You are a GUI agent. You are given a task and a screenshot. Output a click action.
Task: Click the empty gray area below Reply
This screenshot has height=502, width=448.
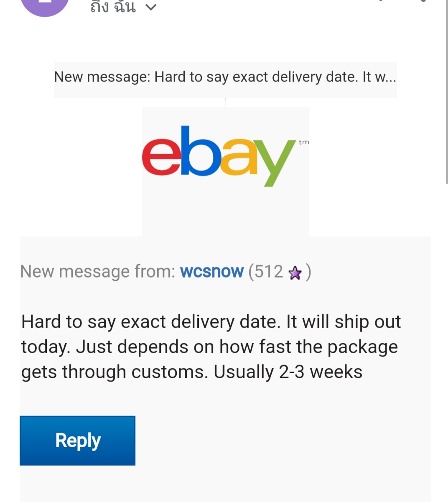(225, 485)
